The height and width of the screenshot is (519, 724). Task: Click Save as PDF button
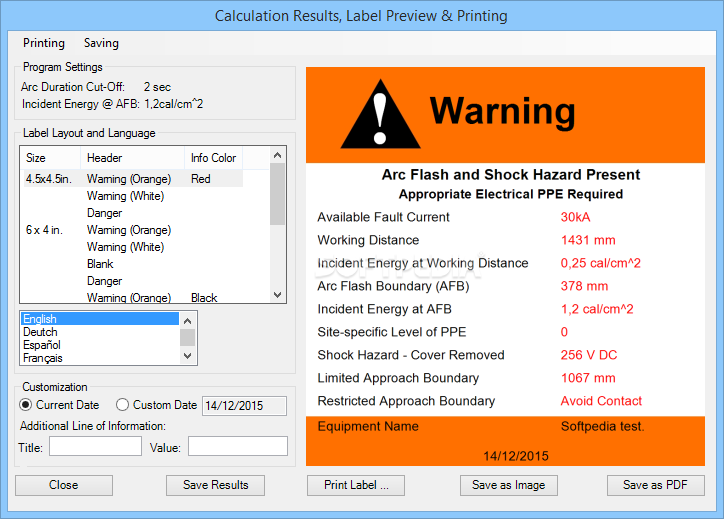[x=656, y=485]
